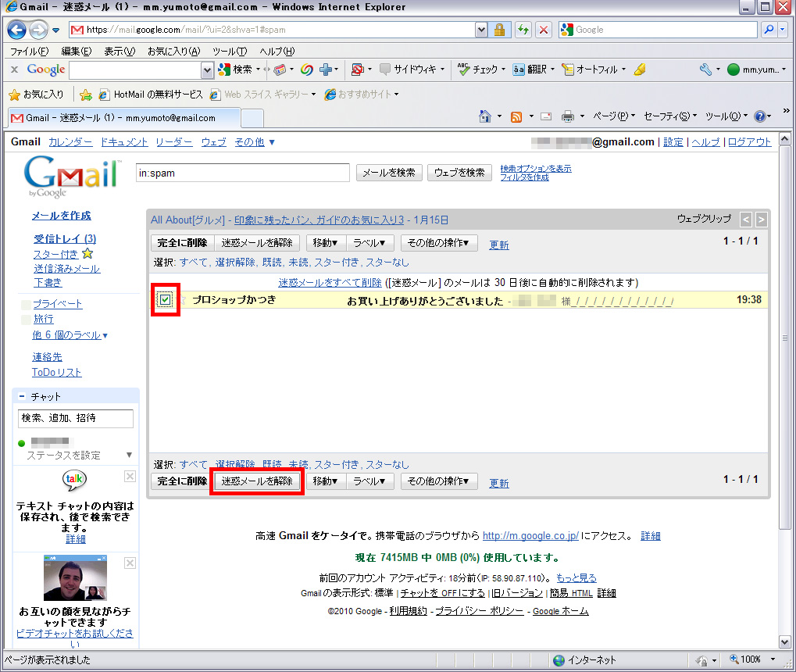
Task: Open メールを作成 compose link
Action: pyautogui.click(x=62, y=216)
